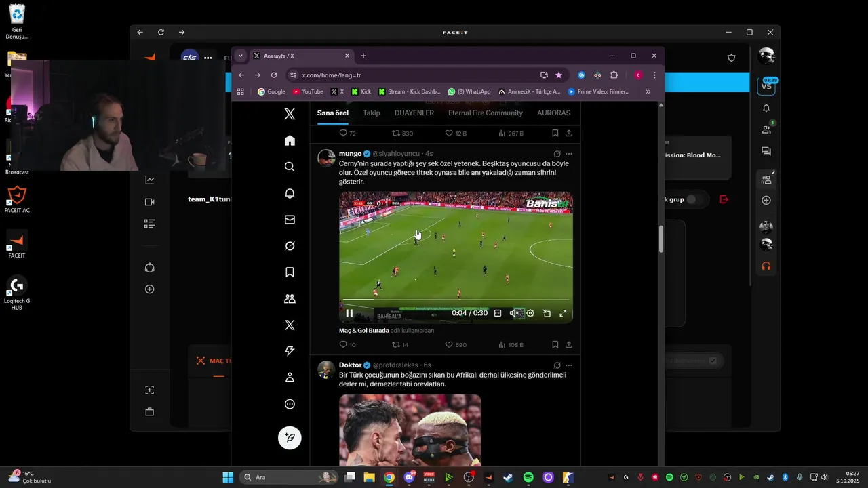Switch to the DUAYENLER tab
Image resolution: width=868 pixels, height=488 pixels.
pyautogui.click(x=414, y=113)
